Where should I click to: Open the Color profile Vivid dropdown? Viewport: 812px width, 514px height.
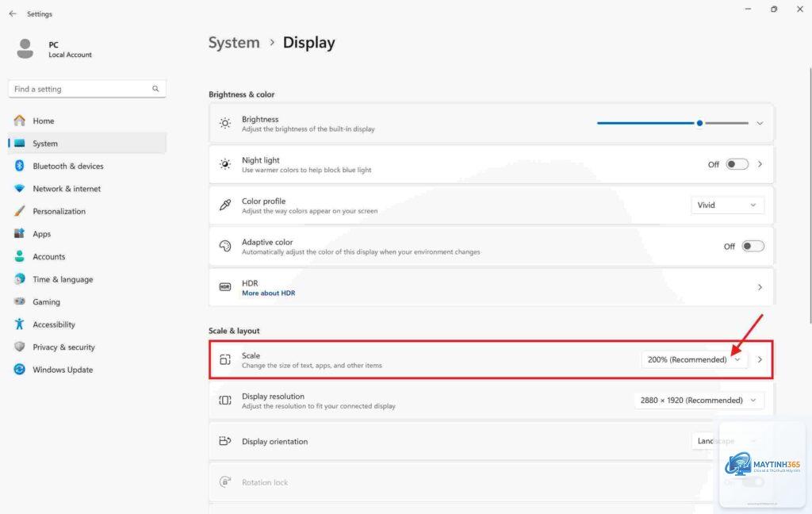pos(727,205)
